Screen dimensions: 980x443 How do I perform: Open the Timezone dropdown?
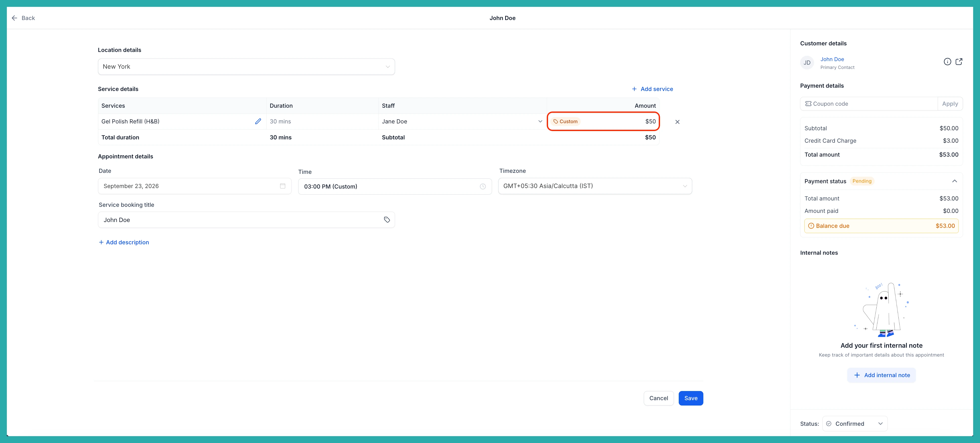click(595, 186)
